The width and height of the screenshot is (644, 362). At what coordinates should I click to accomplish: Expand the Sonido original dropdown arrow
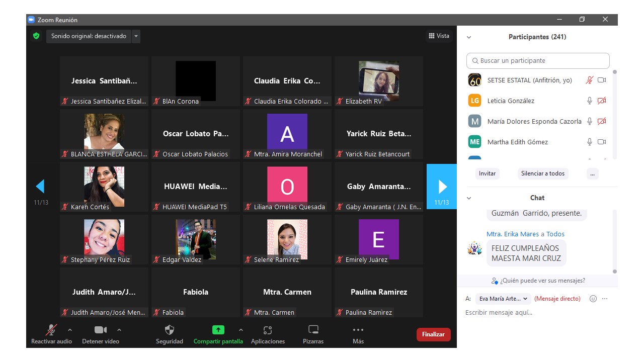[136, 36]
